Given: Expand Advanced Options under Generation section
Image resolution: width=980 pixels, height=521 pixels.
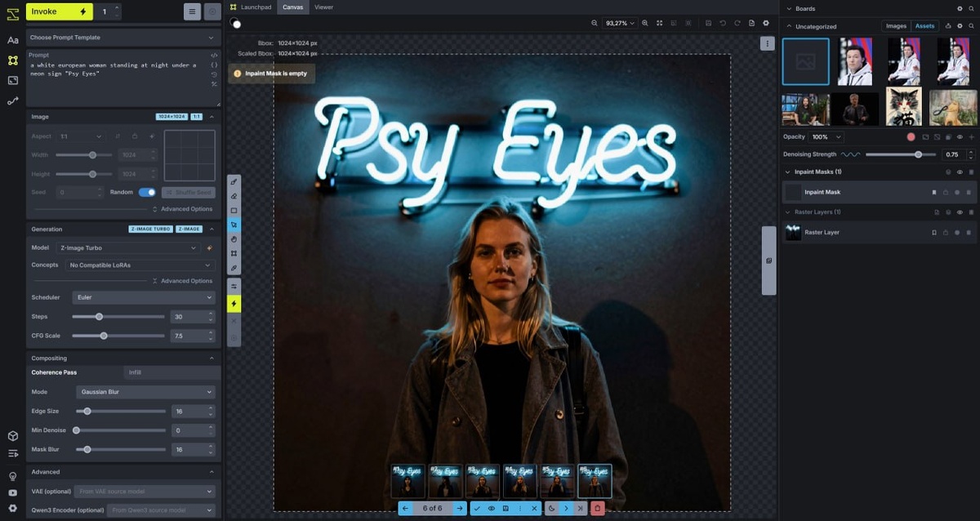Looking at the screenshot, I should [181, 281].
